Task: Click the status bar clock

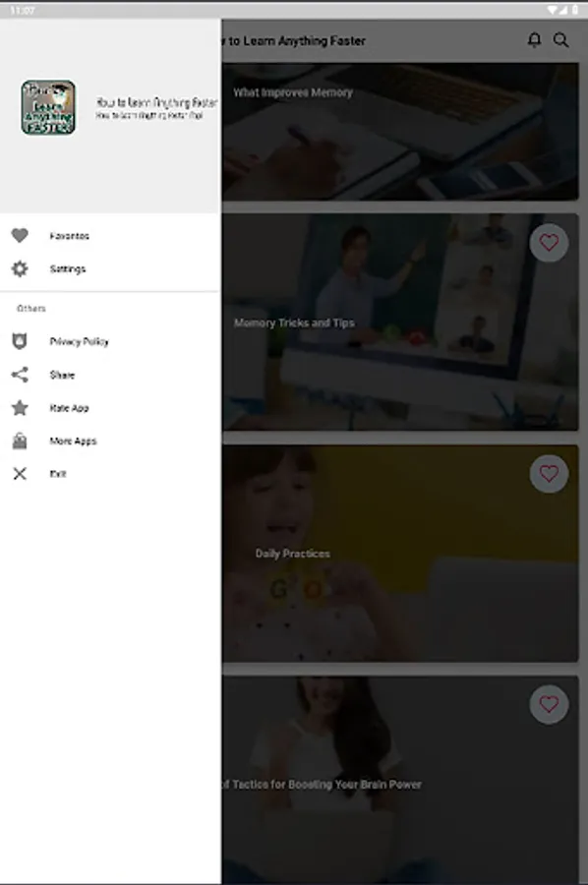Action: (22, 10)
